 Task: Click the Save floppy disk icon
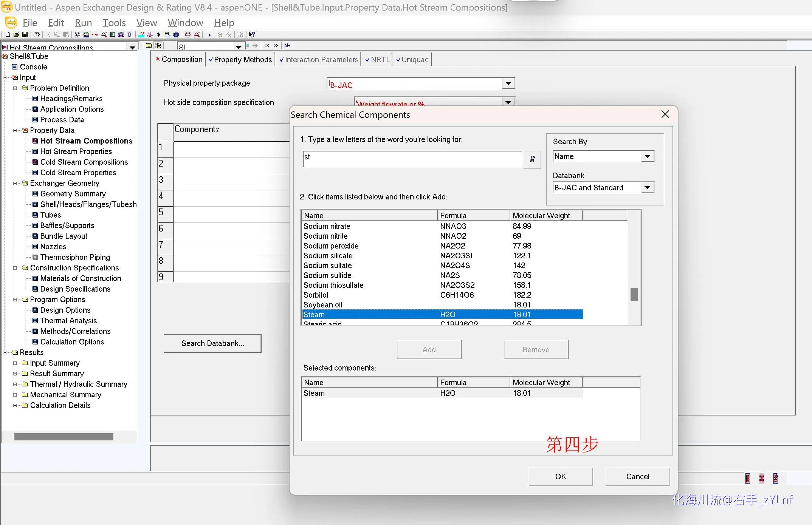[25, 34]
